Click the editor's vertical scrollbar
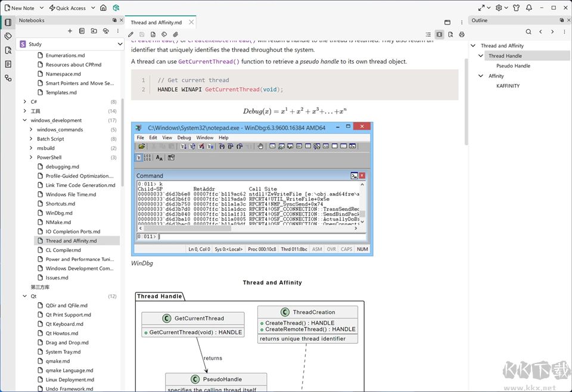 [x=466, y=101]
